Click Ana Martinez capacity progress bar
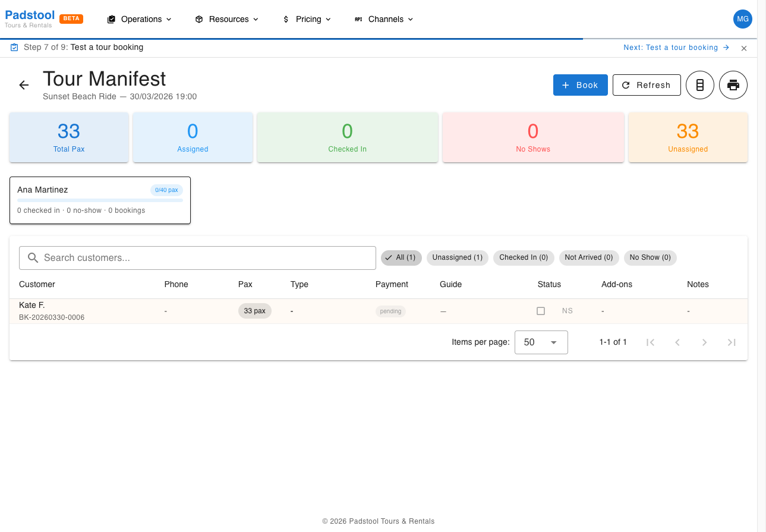This screenshot has width=766, height=532. click(100, 200)
